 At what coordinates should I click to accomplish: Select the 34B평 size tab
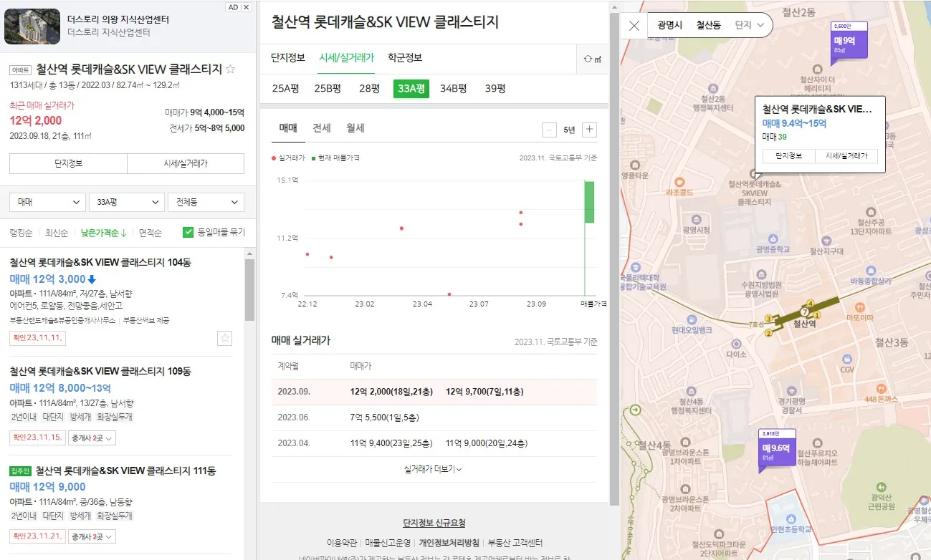pos(454,89)
